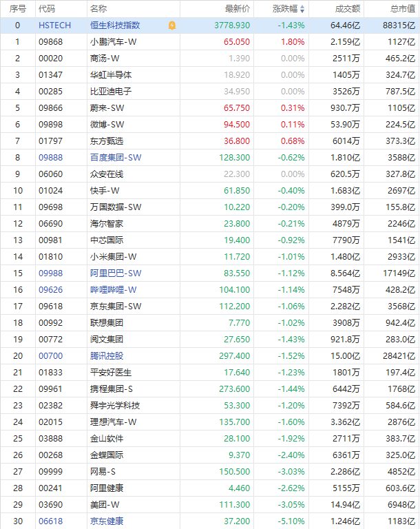Sort by 涨跌幅 column header

(x=285, y=9)
